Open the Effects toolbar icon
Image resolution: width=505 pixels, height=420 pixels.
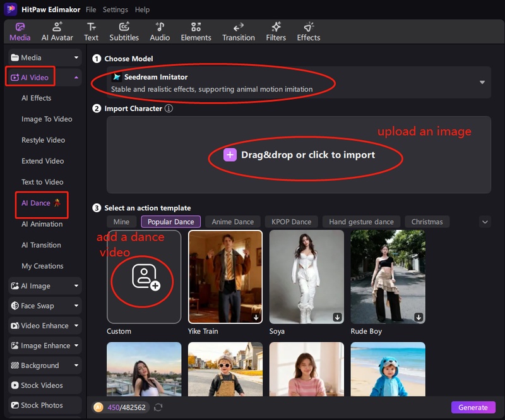309,31
